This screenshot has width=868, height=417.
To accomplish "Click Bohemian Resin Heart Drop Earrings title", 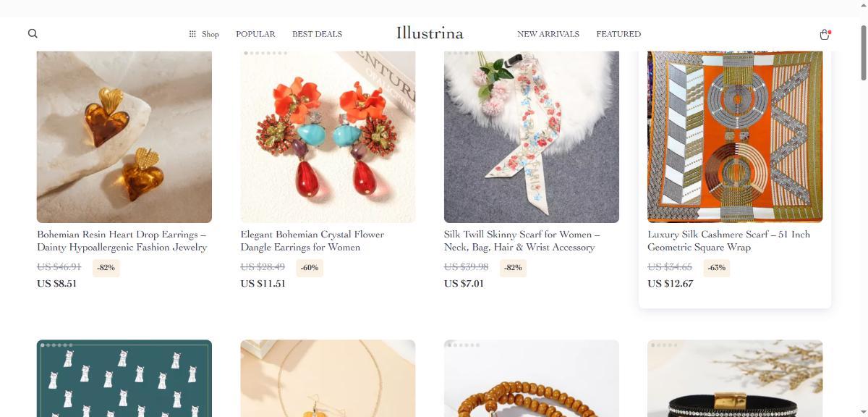I will (122, 241).
